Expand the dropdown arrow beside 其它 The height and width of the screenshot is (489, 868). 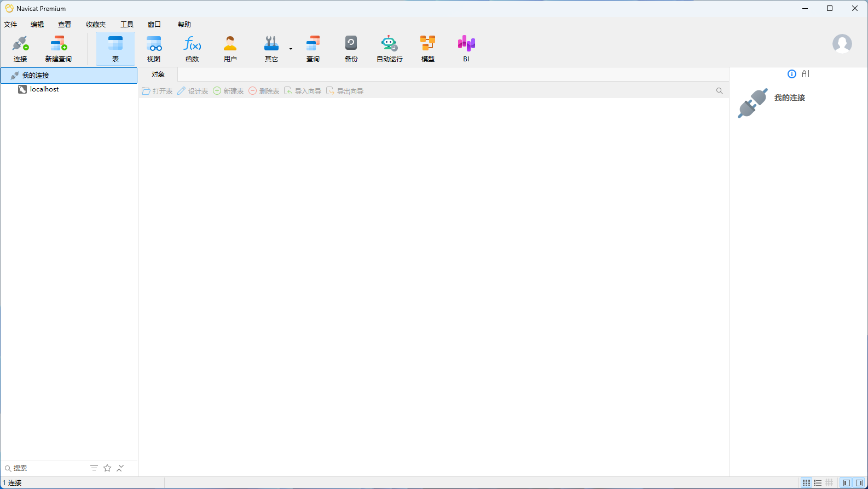click(x=291, y=49)
